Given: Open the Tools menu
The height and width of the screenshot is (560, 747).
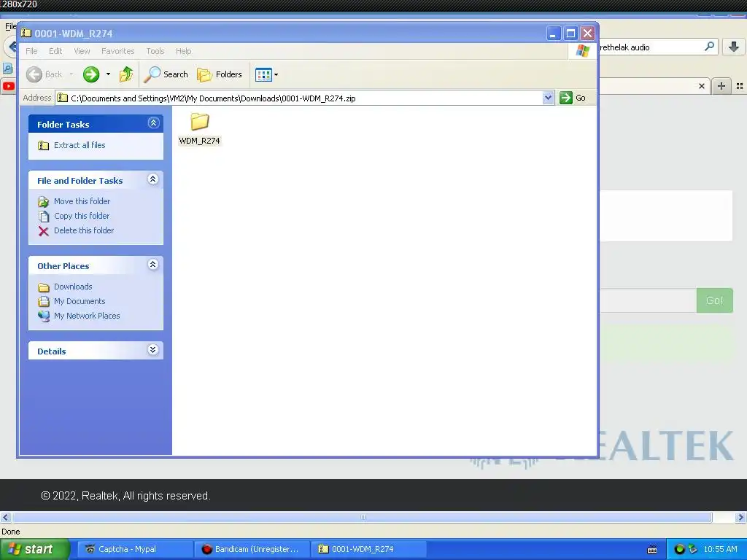Looking at the screenshot, I should [155, 51].
